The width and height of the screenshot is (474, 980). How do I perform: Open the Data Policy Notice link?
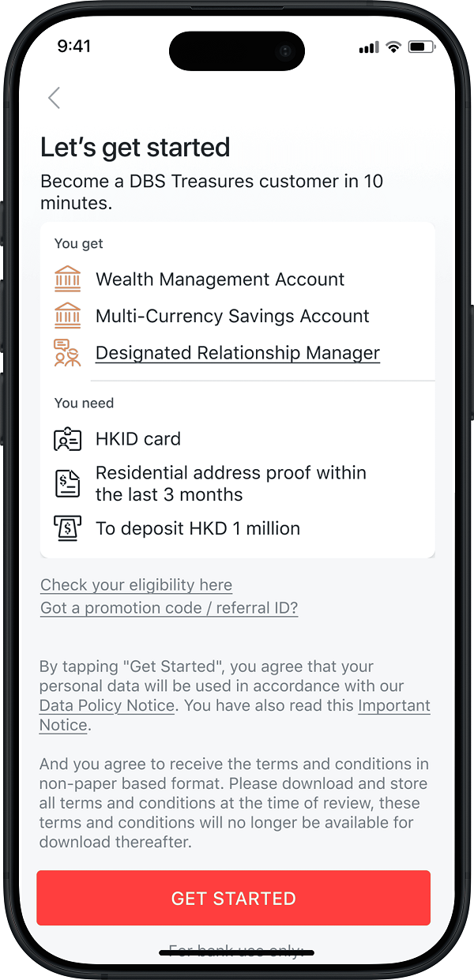(107, 706)
